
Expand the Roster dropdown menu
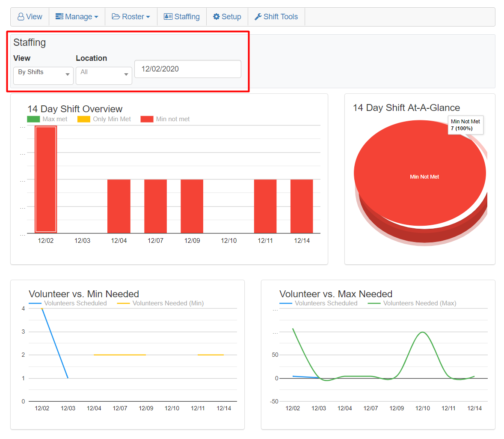131,17
